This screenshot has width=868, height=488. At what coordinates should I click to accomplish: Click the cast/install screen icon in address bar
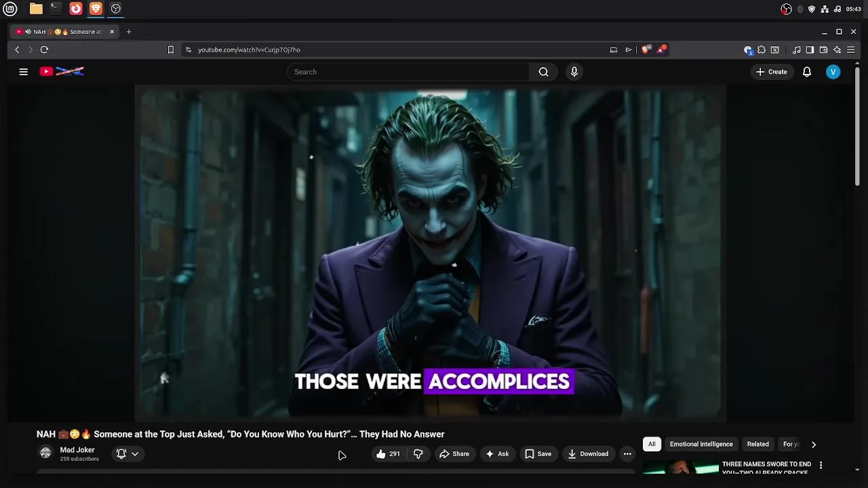tap(614, 49)
